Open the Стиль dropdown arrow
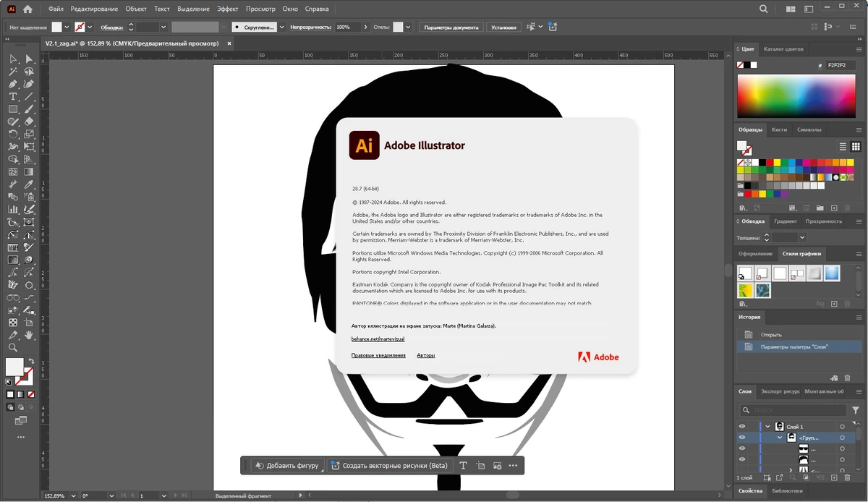 click(x=407, y=27)
